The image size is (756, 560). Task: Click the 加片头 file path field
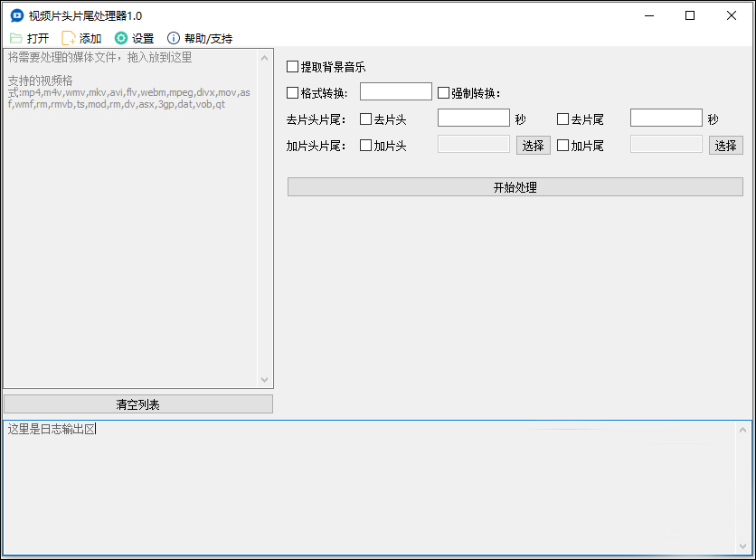point(474,144)
